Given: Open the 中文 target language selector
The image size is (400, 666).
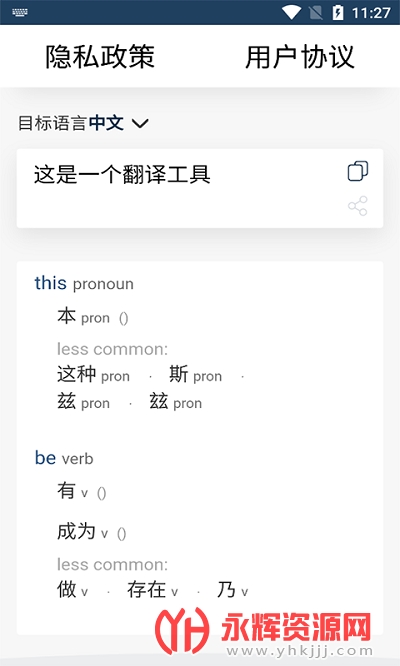Looking at the screenshot, I should click(106, 123).
